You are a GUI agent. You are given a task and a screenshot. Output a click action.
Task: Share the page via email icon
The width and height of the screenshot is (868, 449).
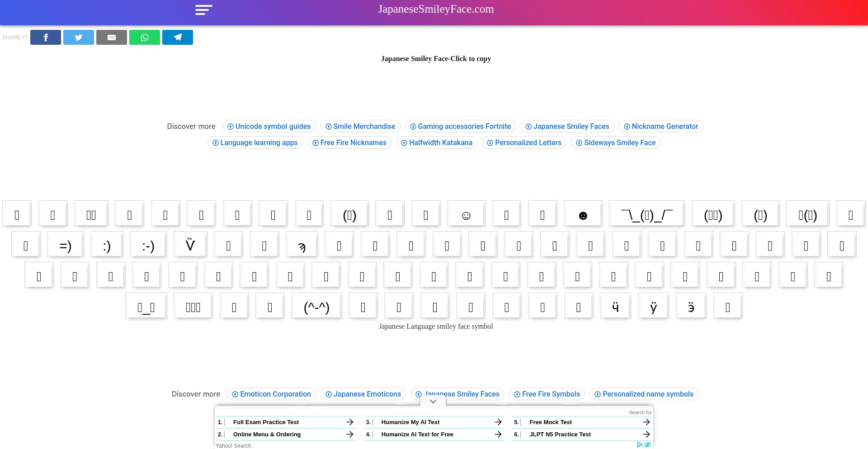(x=112, y=38)
